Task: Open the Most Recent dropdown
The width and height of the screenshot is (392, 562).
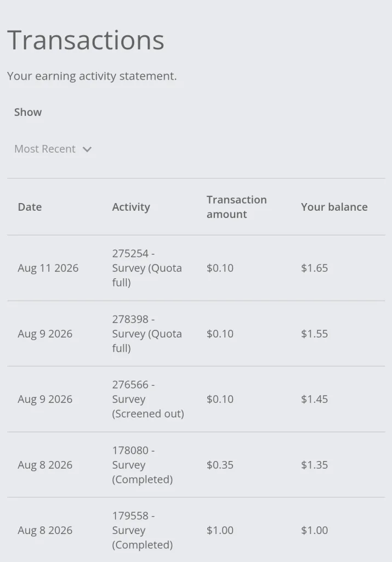Action: pyautogui.click(x=53, y=149)
